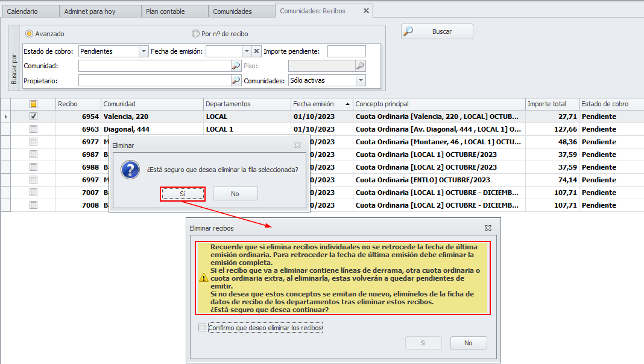Select the Avanzado radio option
This screenshot has width=644, height=364.
point(29,34)
